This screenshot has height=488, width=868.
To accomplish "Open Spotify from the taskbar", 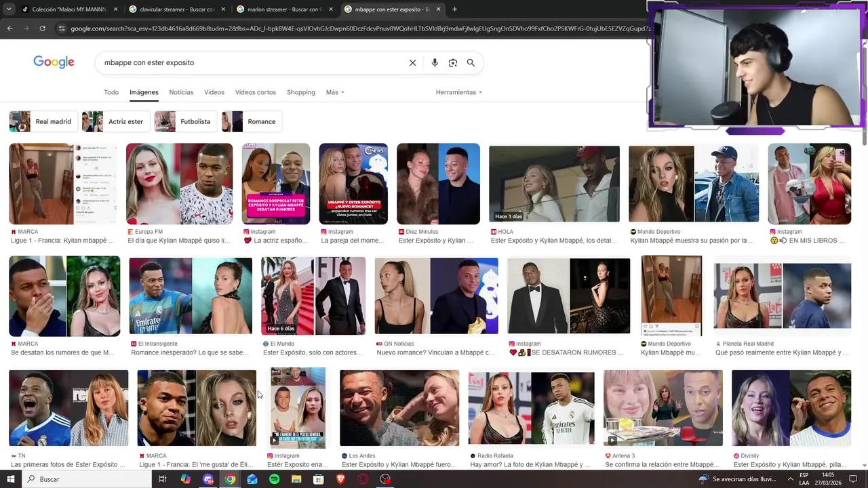I will point(274,479).
